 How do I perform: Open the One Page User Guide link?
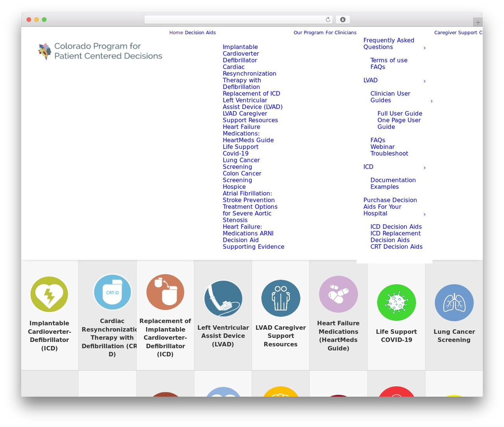point(399,124)
